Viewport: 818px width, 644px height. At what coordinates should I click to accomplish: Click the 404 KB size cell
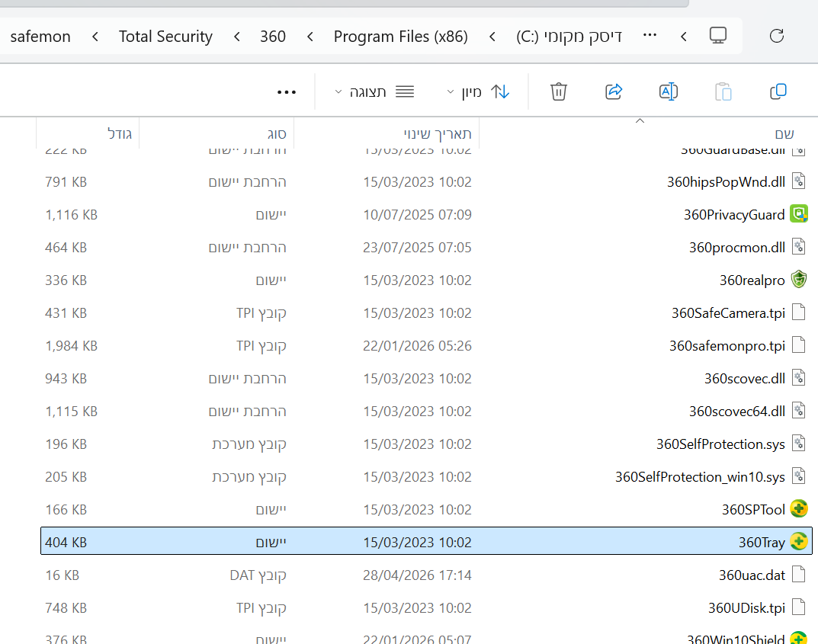(x=66, y=543)
